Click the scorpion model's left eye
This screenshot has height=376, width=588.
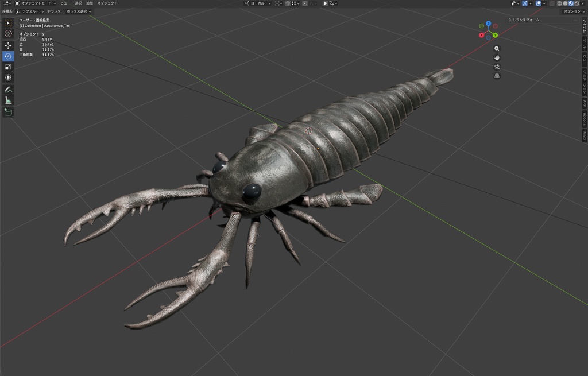[252, 192]
